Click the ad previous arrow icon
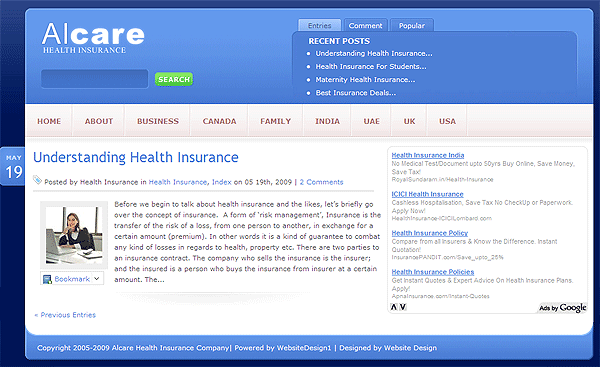Image resolution: width=600 pixels, height=367 pixels. [x=394, y=307]
